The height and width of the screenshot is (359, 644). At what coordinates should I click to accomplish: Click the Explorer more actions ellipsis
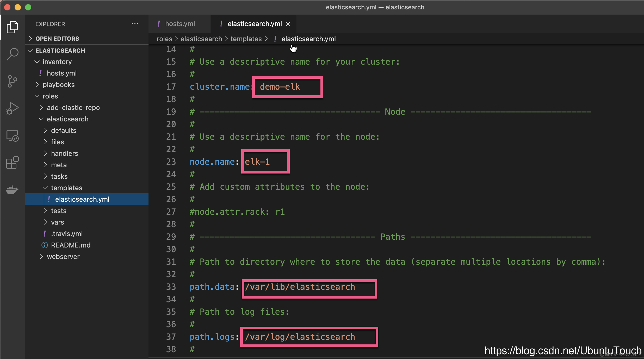click(135, 24)
